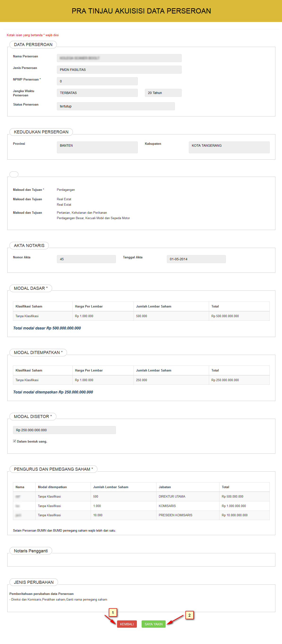282x644 pixels.
Task: Click the numbered marker 1 callout
Action: click(113, 613)
